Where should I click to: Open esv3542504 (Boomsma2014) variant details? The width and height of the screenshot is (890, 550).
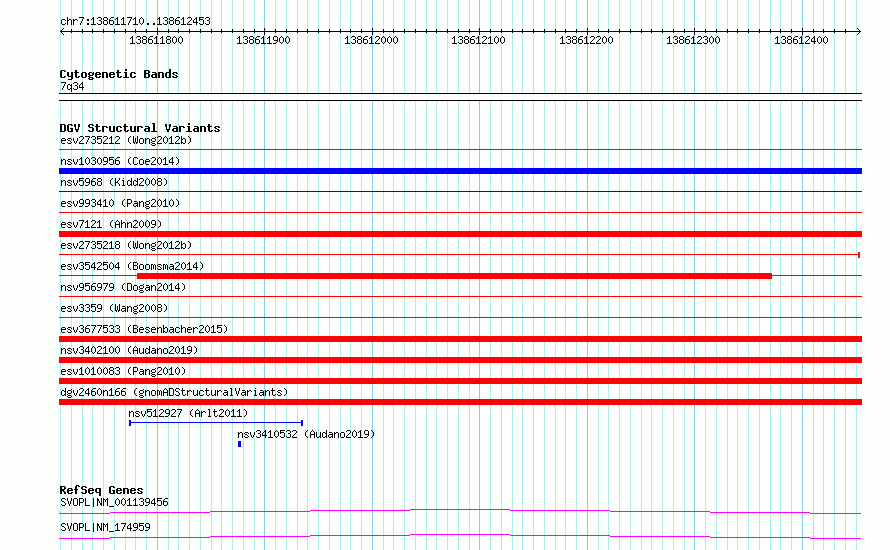132,266
